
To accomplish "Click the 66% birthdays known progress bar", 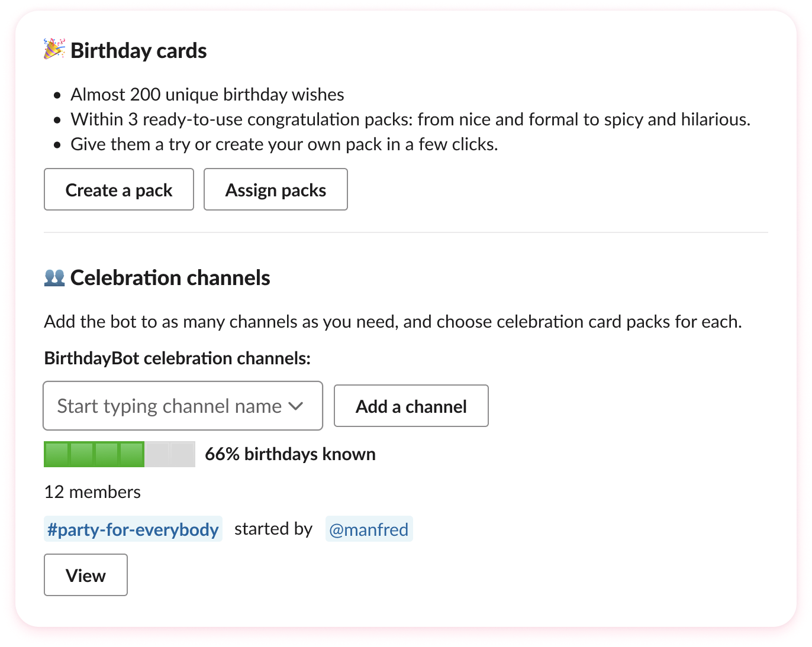I will pos(119,454).
